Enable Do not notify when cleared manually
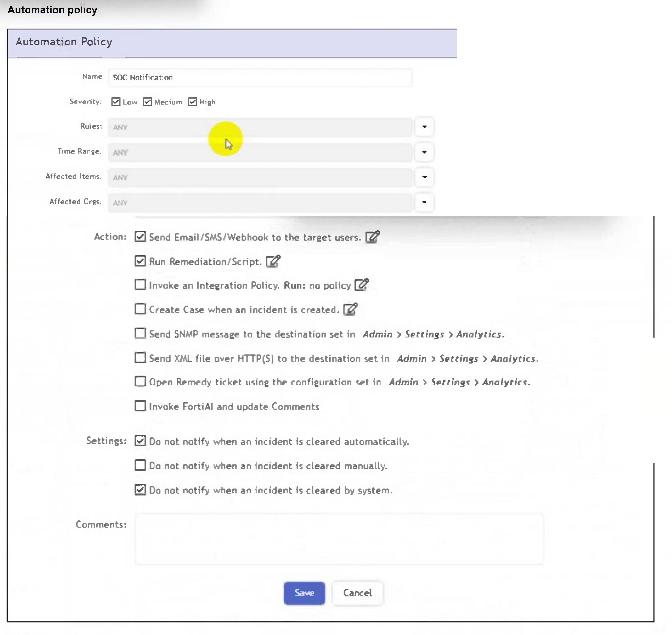The image size is (672, 635). tap(140, 465)
